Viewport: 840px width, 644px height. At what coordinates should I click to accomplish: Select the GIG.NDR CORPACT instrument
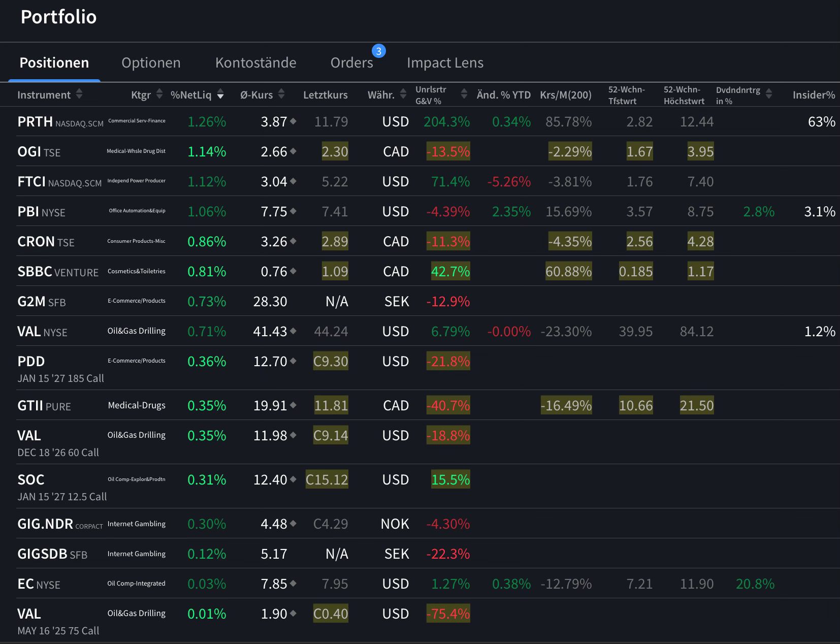(60, 524)
